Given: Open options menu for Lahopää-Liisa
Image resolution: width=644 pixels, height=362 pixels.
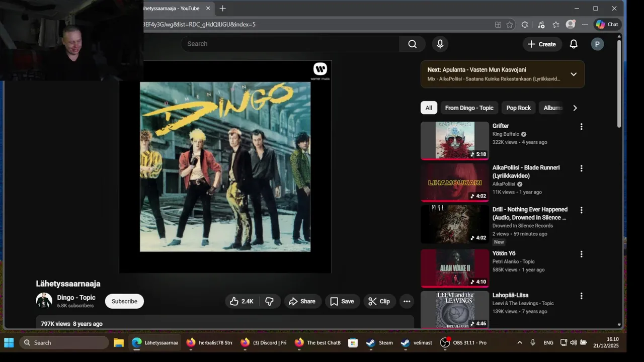Looking at the screenshot, I should click(581, 296).
